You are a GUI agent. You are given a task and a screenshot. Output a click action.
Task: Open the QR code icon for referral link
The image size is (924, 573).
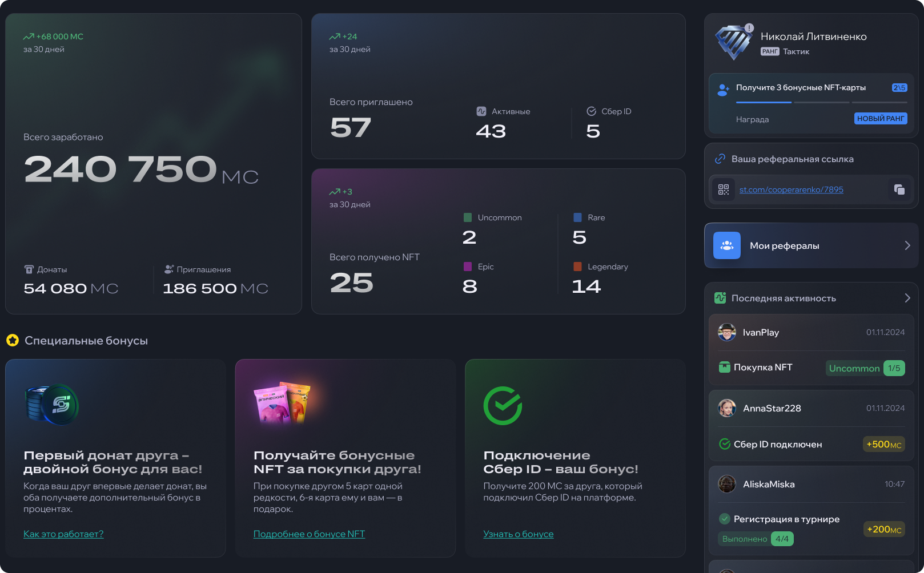pos(724,189)
